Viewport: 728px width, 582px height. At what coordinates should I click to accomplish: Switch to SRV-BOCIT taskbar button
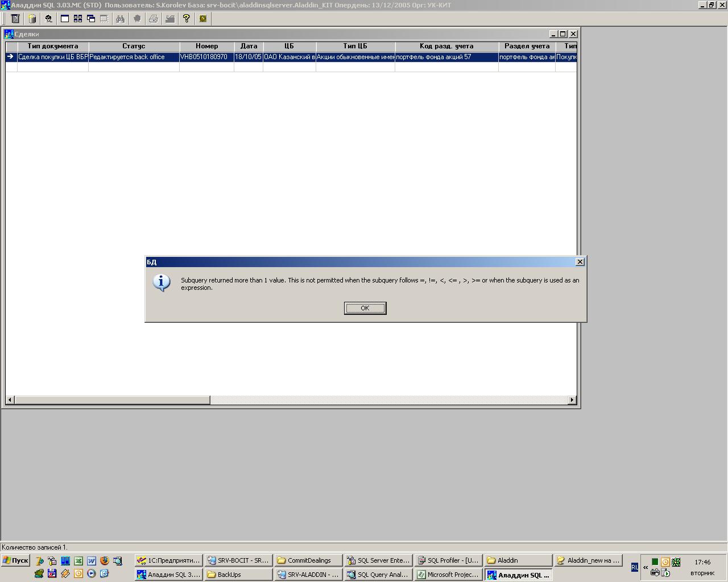coord(238,560)
